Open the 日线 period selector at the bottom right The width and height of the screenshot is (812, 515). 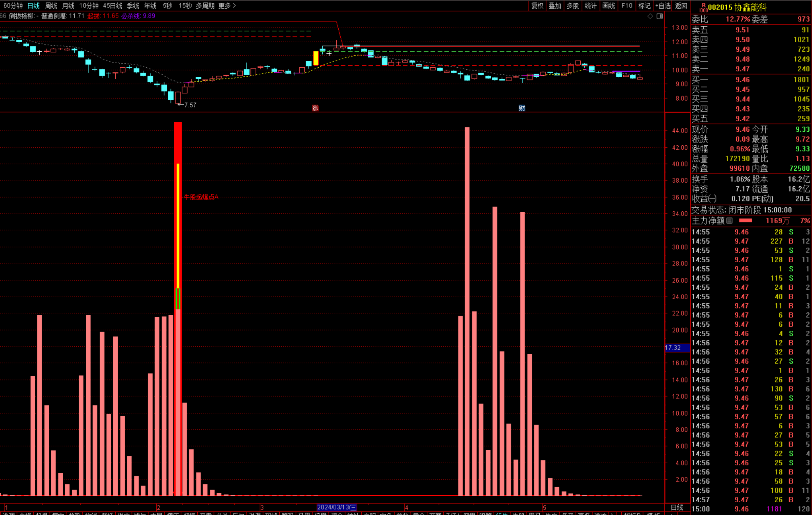[677, 507]
